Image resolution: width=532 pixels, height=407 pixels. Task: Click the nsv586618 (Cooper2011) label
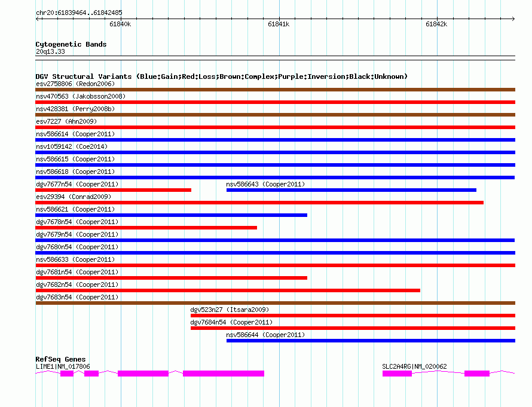[x=75, y=172]
